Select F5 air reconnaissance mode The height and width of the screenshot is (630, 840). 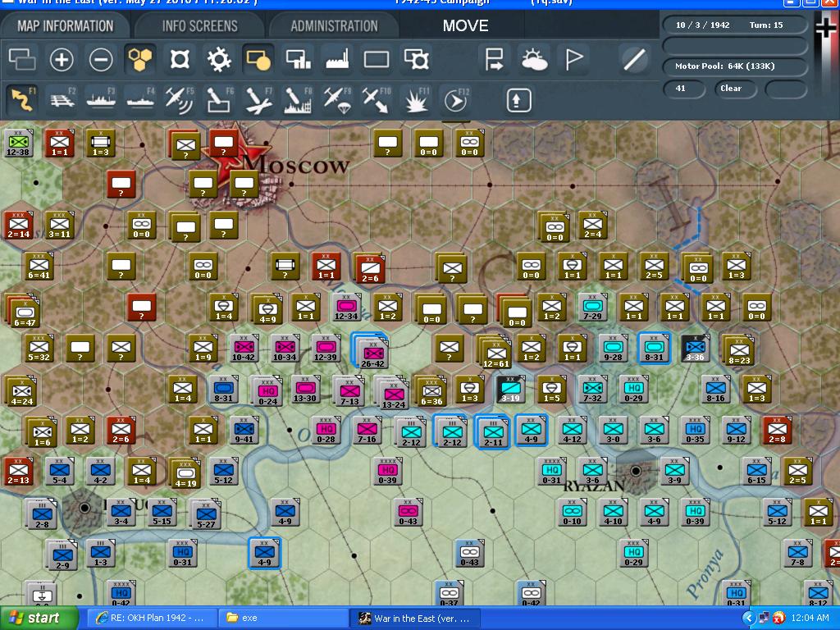(x=180, y=99)
